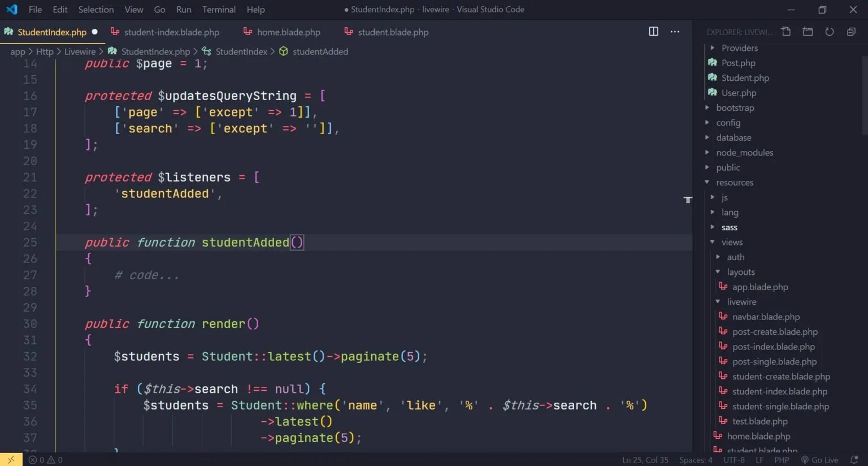868x466 pixels.
Task: Expand the bootstrap folder
Action: (735, 107)
